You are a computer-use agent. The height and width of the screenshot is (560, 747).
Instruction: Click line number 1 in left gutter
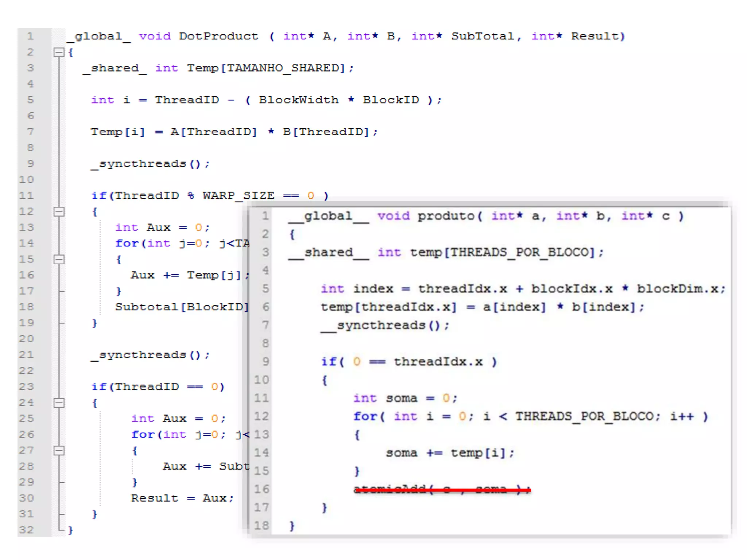coord(30,36)
